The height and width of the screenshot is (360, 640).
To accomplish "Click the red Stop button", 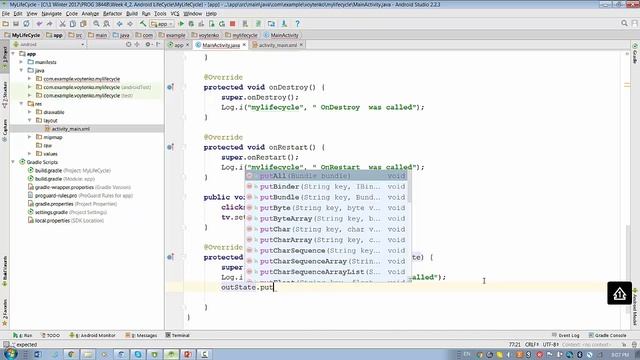I will point(233,24).
